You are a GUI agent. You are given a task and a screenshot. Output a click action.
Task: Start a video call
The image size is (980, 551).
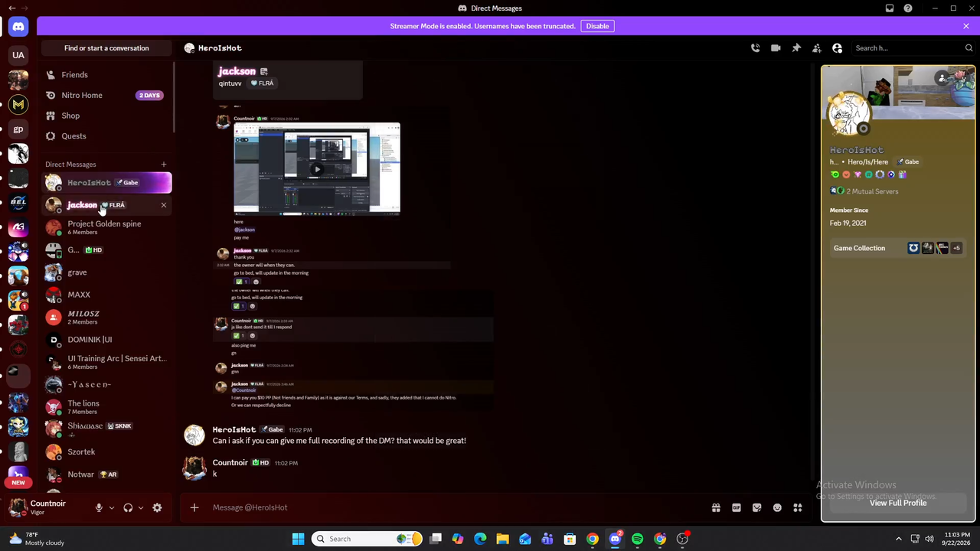[x=776, y=48]
